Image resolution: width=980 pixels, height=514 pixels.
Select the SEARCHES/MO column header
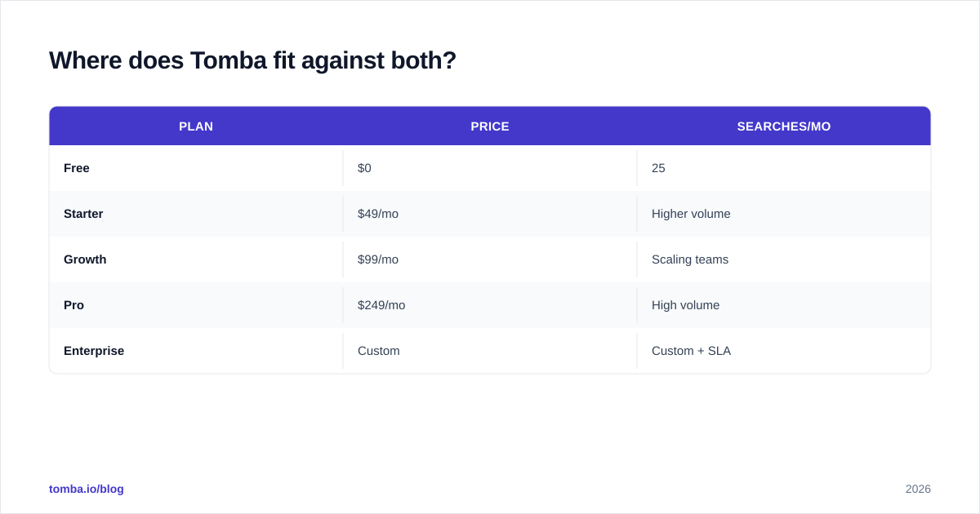coord(784,126)
